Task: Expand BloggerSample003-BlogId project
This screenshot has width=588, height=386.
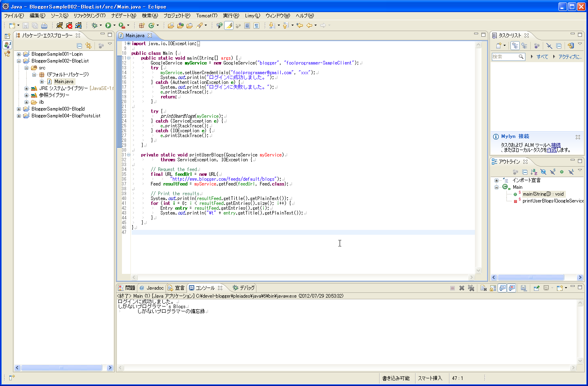Action: [x=19, y=109]
